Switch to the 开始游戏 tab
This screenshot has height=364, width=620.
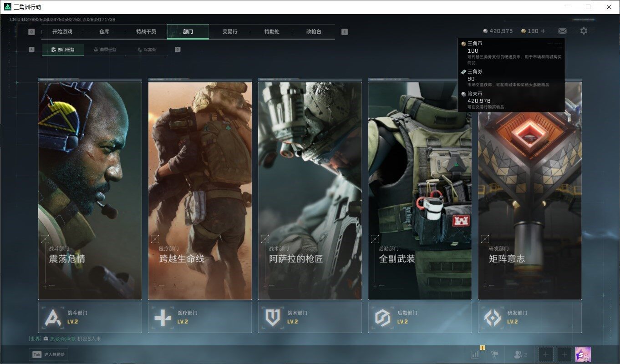tap(62, 32)
